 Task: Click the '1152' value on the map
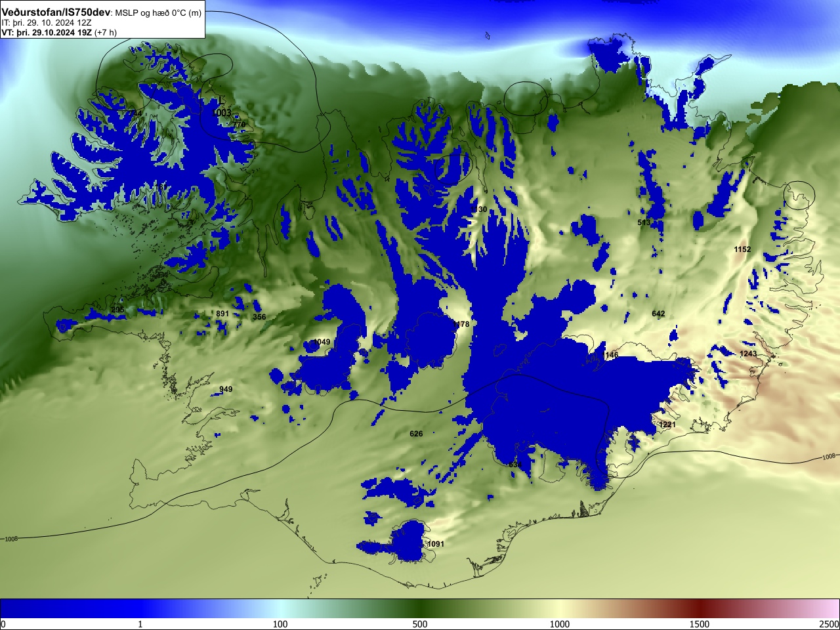(x=742, y=249)
